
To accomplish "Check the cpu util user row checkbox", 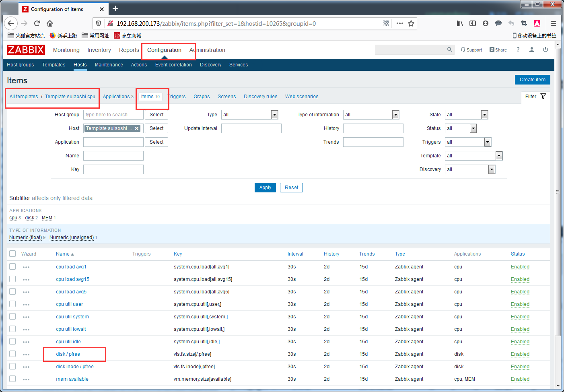I will [x=12, y=304].
